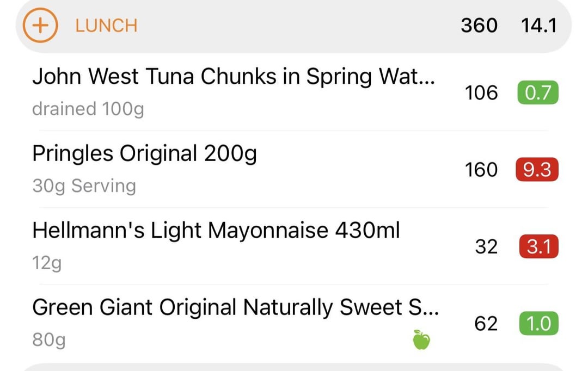The height and width of the screenshot is (371, 588).
Task: Tap the sweetcorn 62 calorie value
Action: click(486, 324)
